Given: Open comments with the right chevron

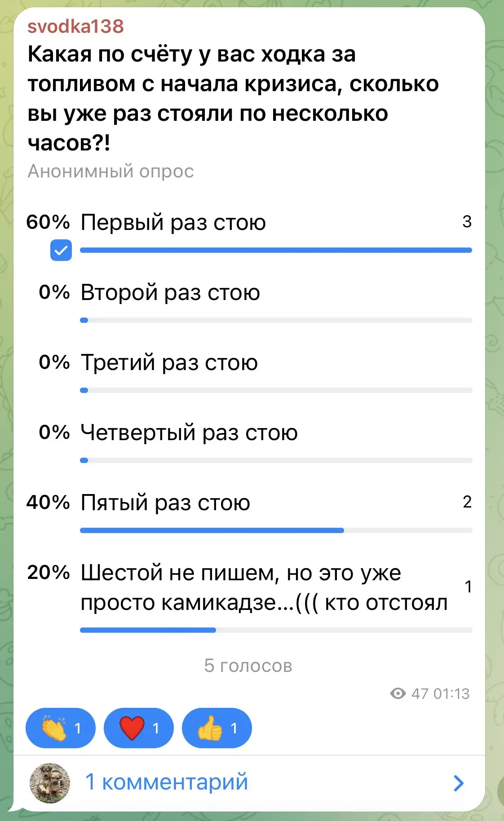Looking at the screenshot, I should point(458,783).
